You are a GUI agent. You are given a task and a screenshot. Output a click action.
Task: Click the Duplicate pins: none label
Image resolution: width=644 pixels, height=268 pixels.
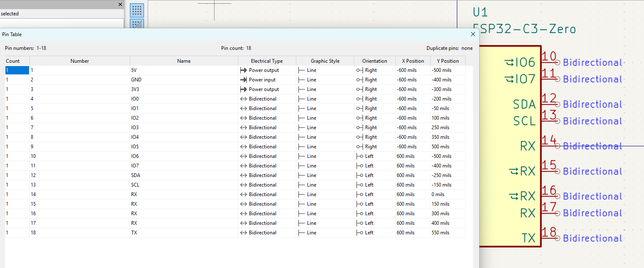click(449, 48)
